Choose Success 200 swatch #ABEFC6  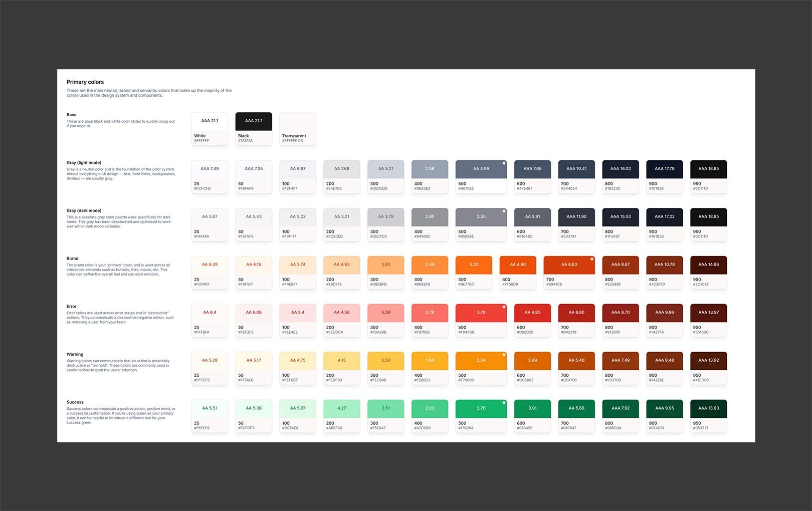[342, 416]
